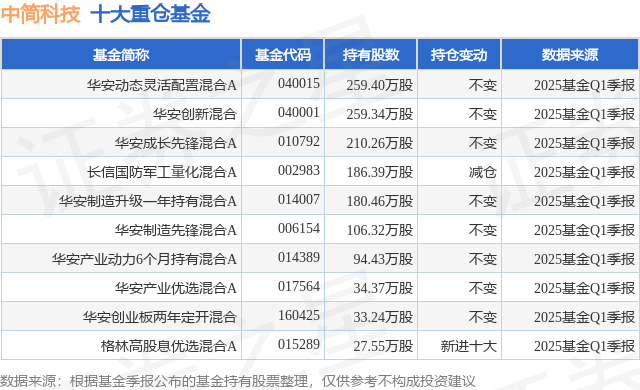Click holdings value 94.43万股

(383, 259)
